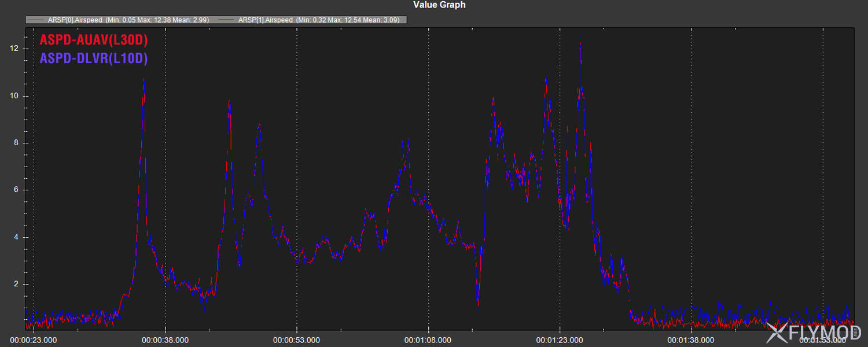Click the 2 label on the Y axis

pos(16,285)
